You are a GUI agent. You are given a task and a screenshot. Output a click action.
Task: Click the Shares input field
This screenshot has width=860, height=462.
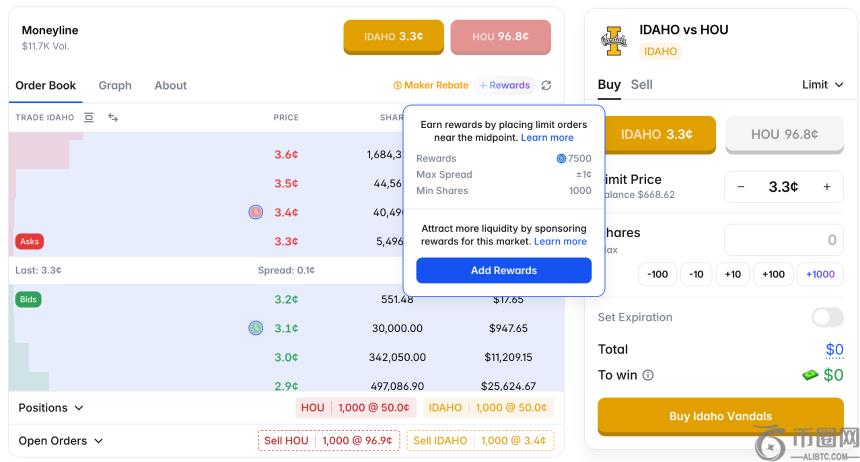[x=783, y=240]
